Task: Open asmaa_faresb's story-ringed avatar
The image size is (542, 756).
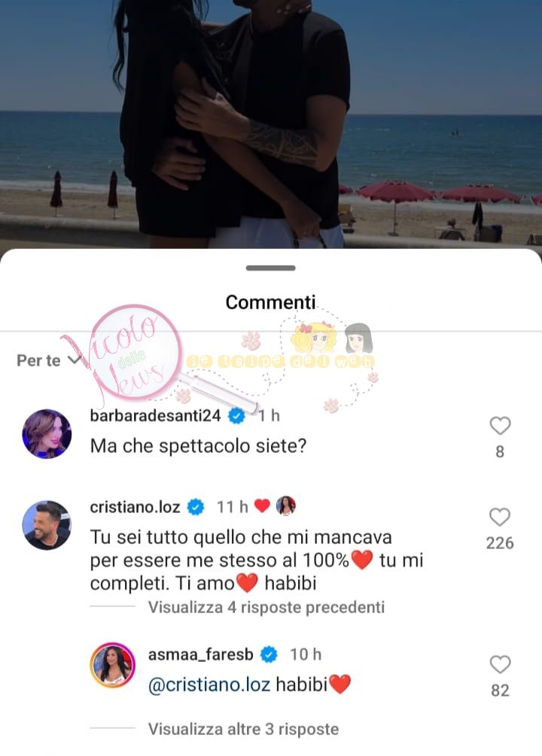Action: coord(112,666)
